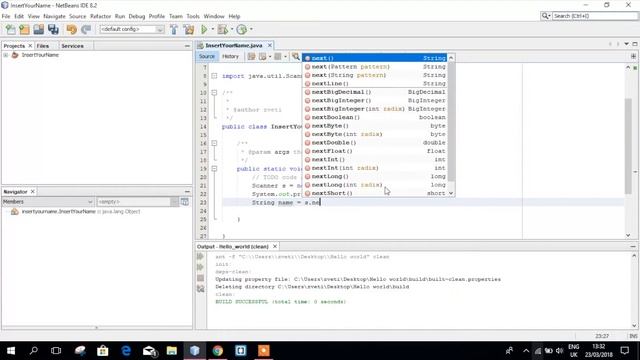Run the project with green play icon

click(204, 29)
